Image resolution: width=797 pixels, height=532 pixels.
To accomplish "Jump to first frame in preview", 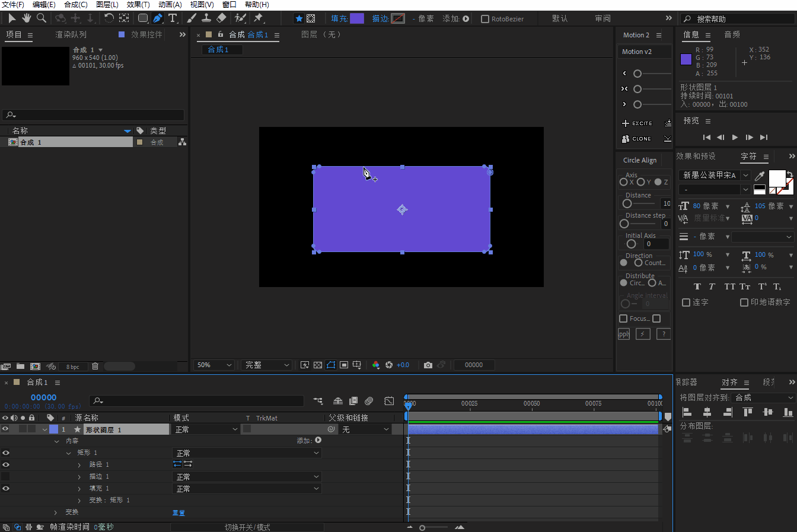I will tap(706, 137).
